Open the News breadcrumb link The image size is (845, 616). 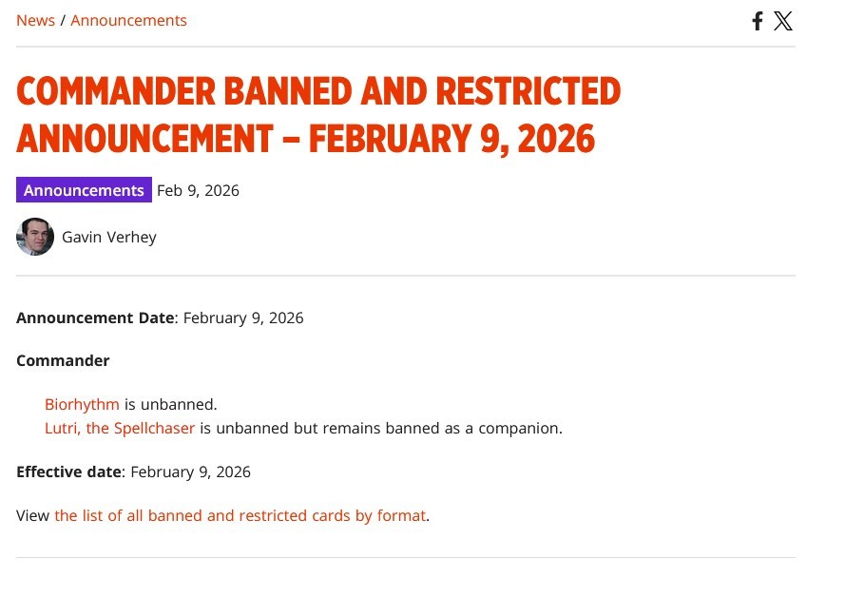(x=35, y=20)
